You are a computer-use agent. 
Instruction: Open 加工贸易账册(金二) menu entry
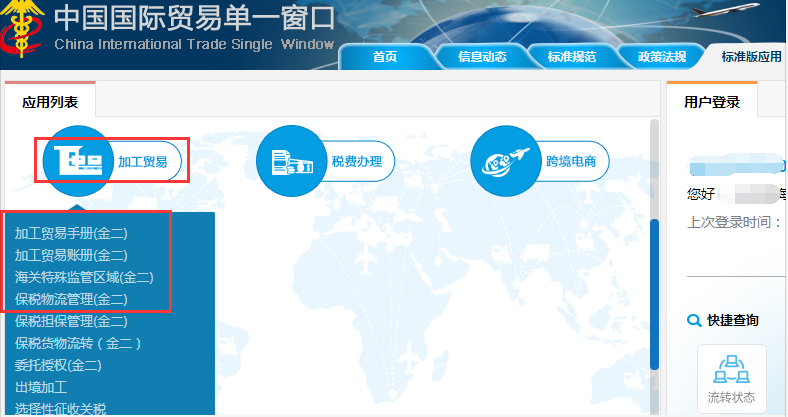[x=71, y=255]
